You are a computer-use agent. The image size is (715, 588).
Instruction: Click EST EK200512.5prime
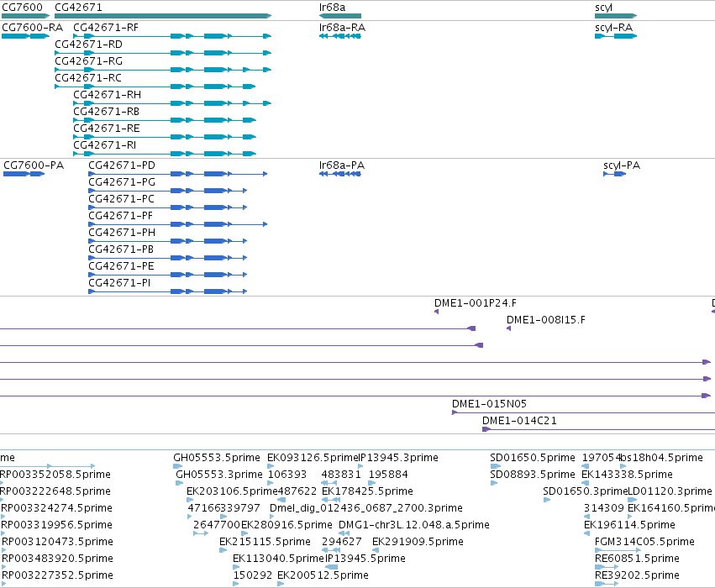click(x=323, y=575)
